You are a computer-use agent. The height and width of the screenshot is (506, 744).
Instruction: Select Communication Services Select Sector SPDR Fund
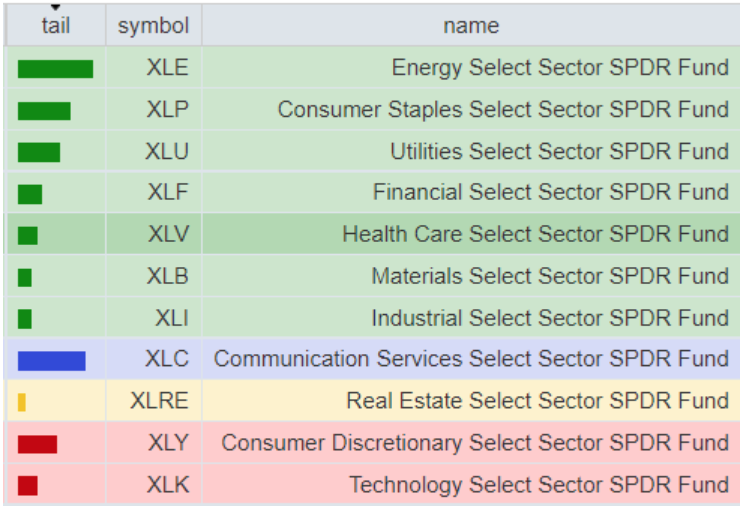tap(471, 359)
